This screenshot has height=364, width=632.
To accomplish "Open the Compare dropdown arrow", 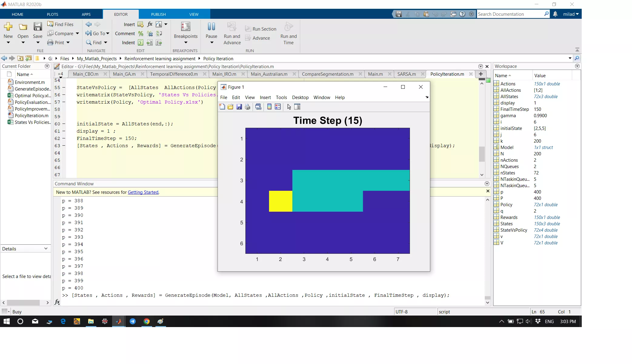I will pos(77,34).
